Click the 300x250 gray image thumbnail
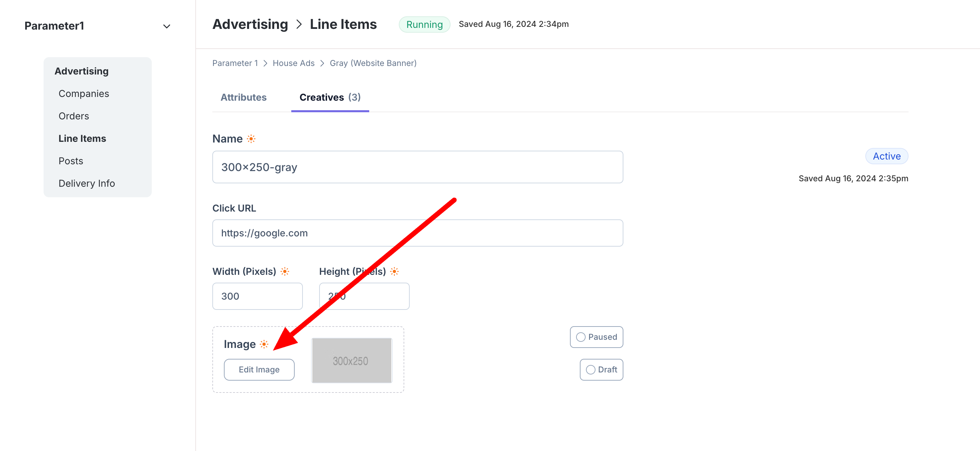This screenshot has height=451, width=980. [352, 360]
